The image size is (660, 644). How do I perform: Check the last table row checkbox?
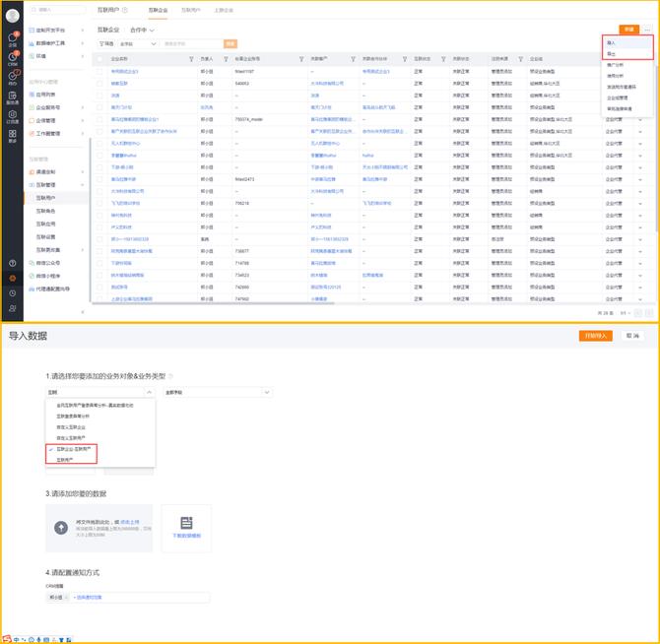point(100,298)
